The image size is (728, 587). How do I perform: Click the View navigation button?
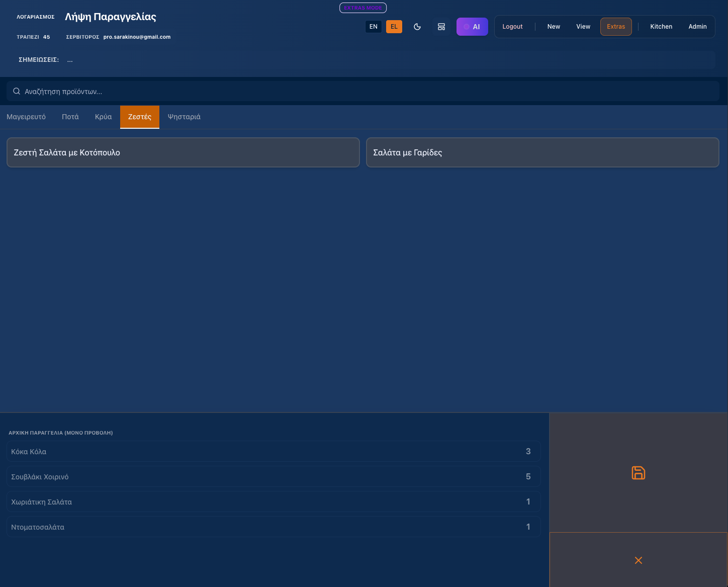[x=583, y=27]
